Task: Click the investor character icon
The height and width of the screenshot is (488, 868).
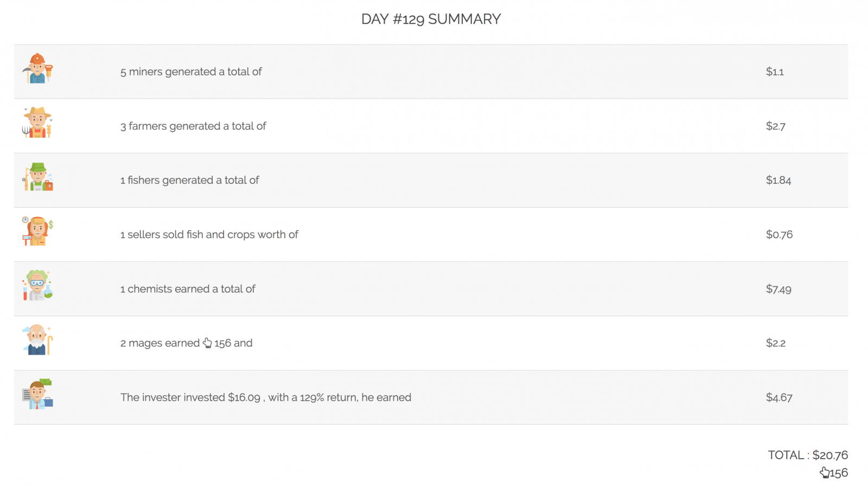Action: [x=37, y=394]
